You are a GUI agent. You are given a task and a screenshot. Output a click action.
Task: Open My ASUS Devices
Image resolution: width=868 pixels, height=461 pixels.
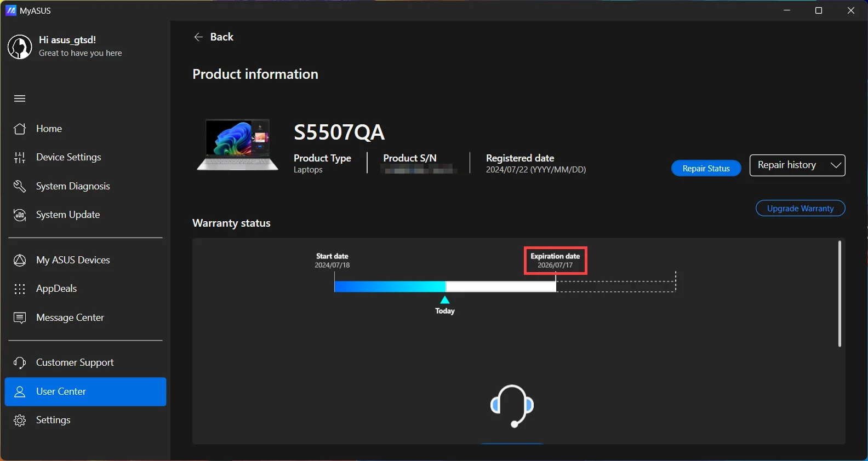click(85, 260)
